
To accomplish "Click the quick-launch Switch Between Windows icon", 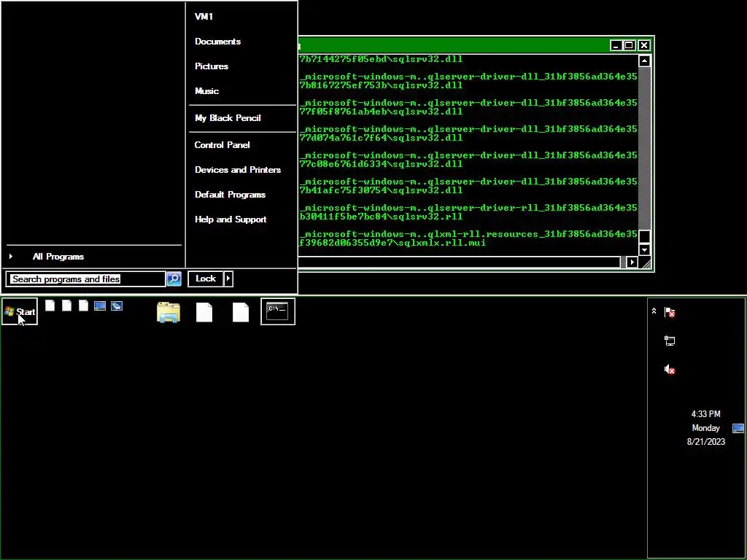I will [117, 306].
